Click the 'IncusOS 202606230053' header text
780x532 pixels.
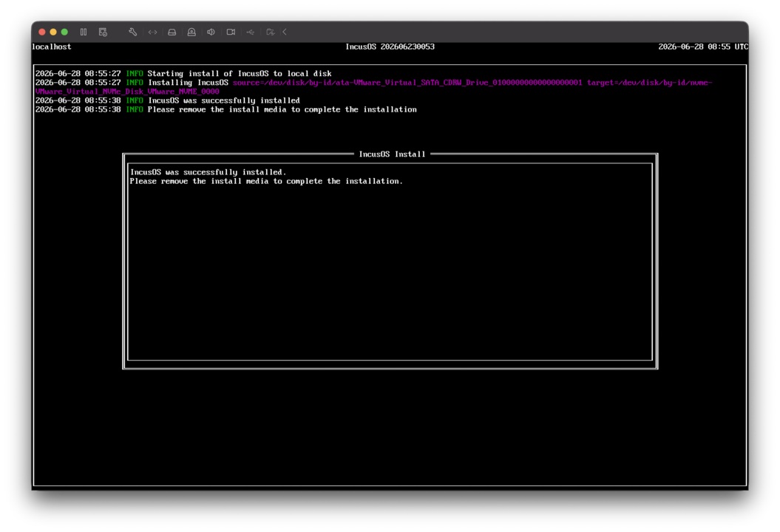[390, 47]
